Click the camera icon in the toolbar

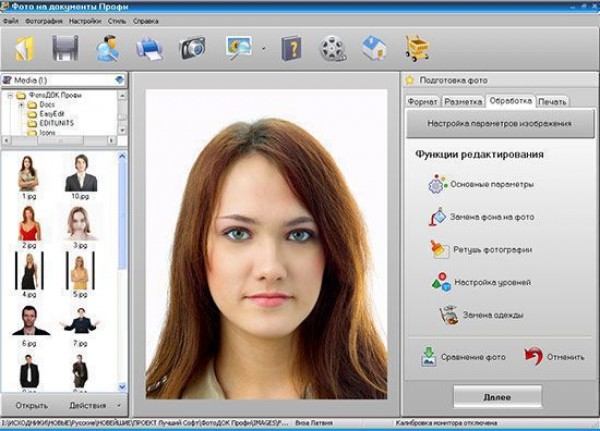point(192,48)
